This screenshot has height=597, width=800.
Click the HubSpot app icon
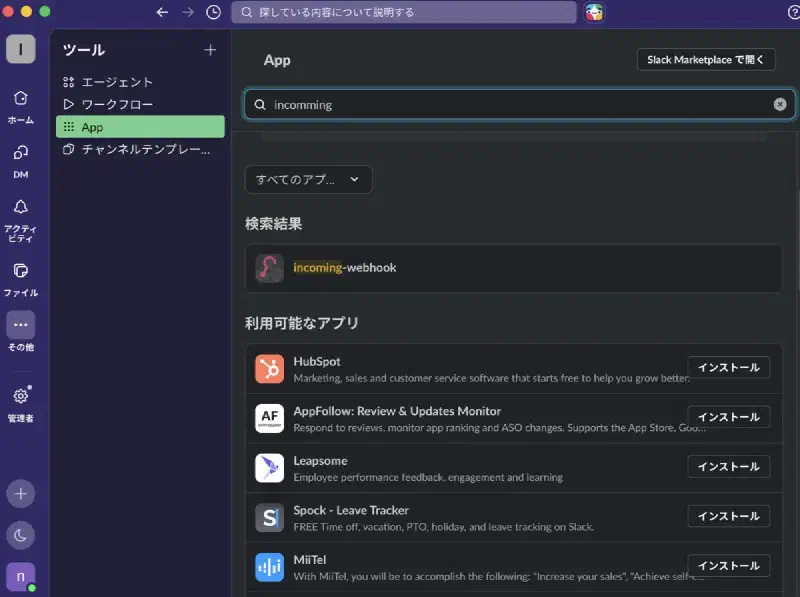point(269,368)
